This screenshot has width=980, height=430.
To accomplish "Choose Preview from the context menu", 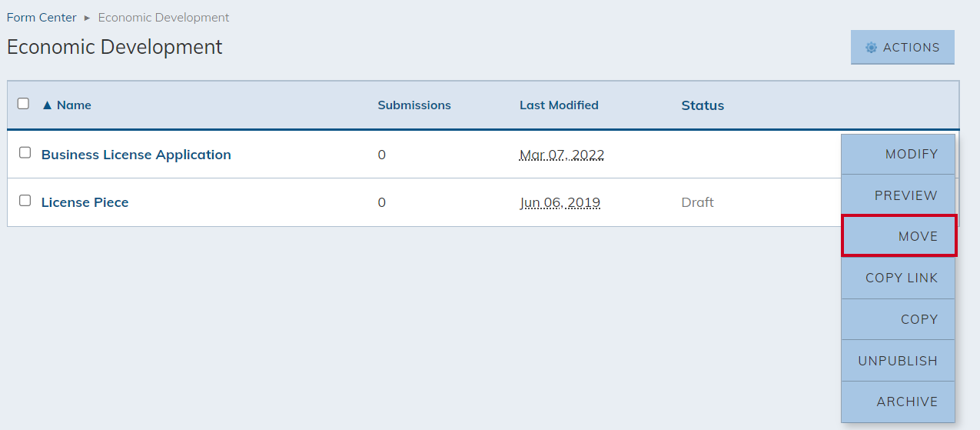I will pyautogui.click(x=899, y=195).
